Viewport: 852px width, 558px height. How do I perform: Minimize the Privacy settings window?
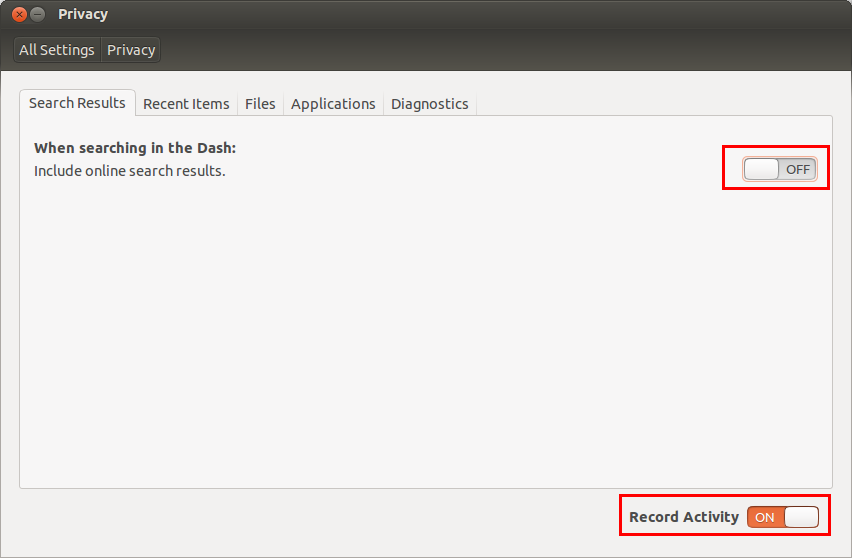[x=37, y=14]
